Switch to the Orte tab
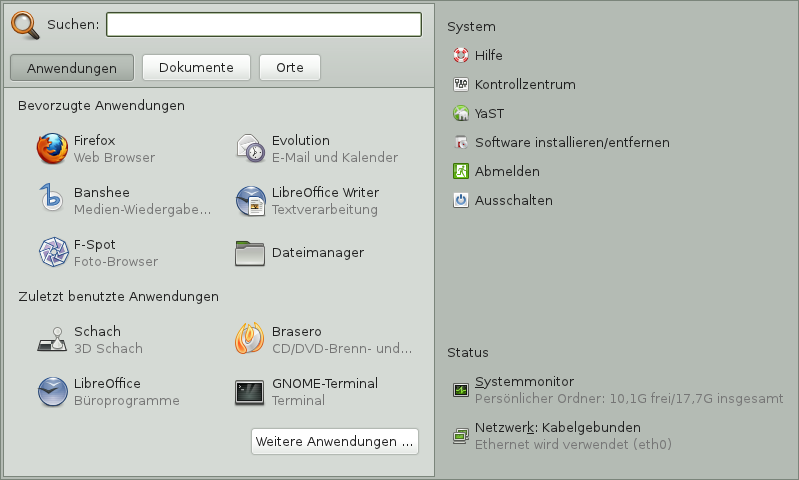Image resolution: width=799 pixels, height=480 pixels. pos(290,68)
